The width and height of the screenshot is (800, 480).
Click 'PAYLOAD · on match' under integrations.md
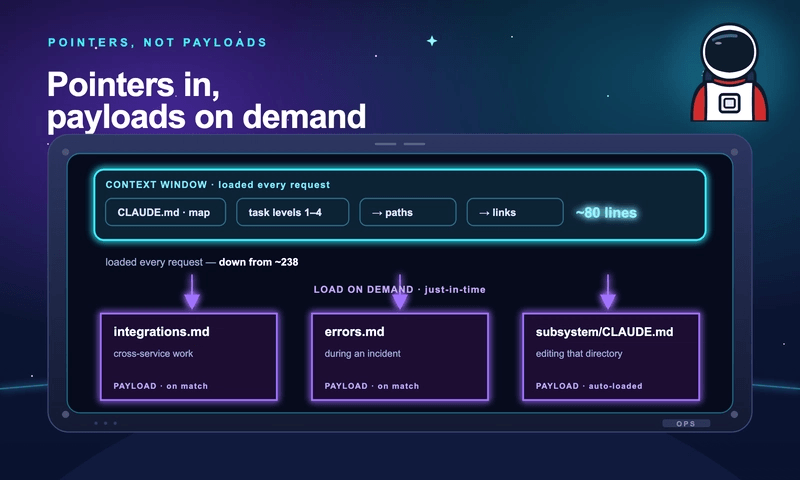160,386
